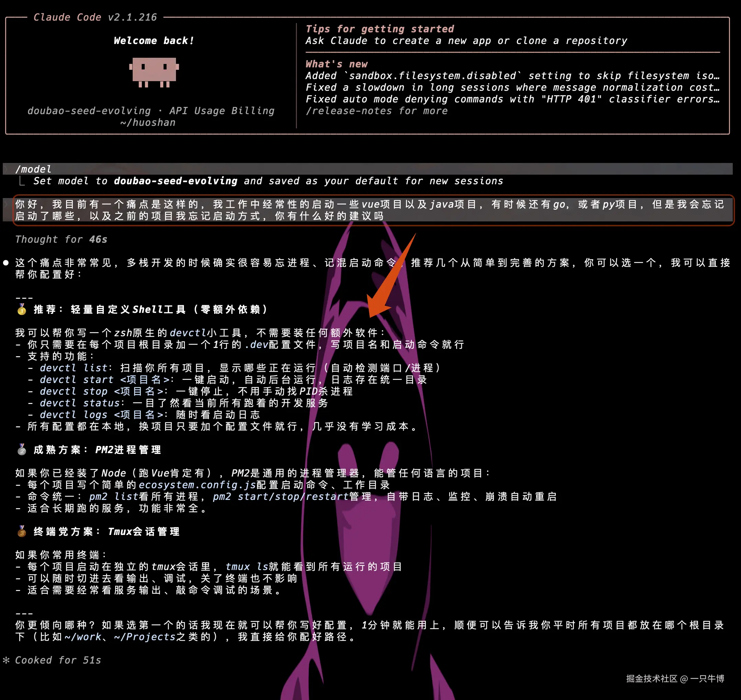Click the ~/work path example
The height and width of the screenshot is (700, 741).
click(83, 637)
